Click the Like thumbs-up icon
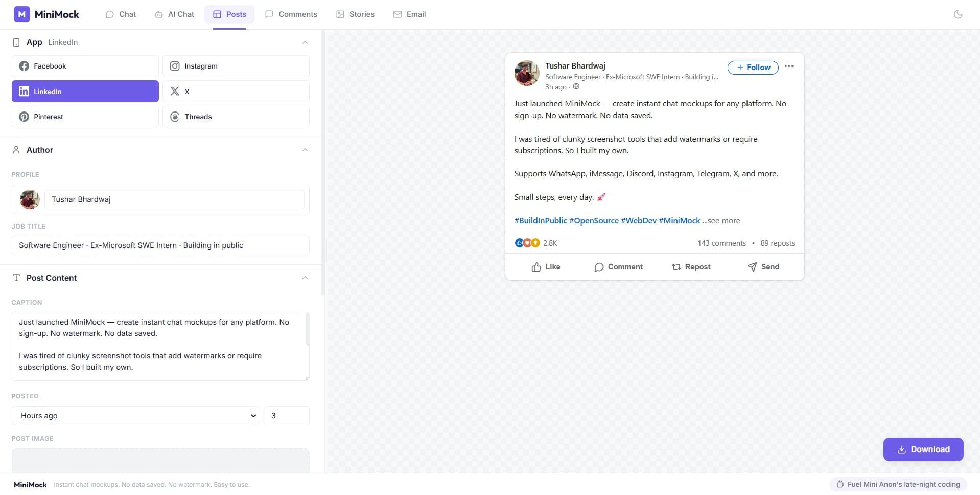 tap(536, 267)
